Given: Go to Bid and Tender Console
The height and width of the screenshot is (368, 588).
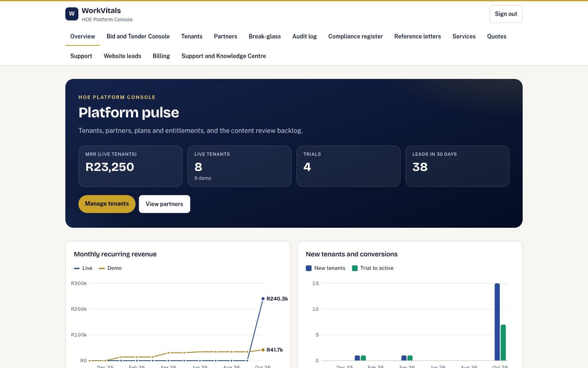Looking at the screenshot, I should click(138, 36).
